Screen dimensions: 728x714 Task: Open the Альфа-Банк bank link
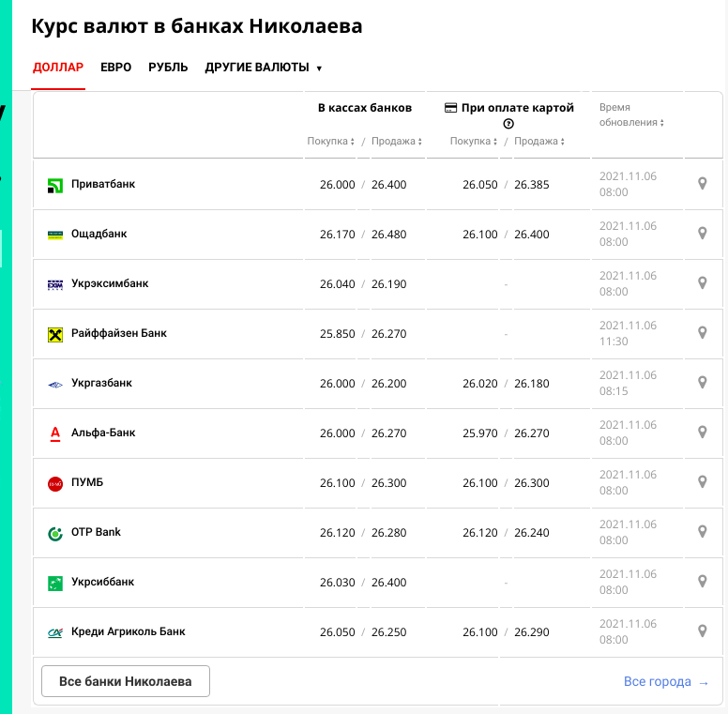[x=103, y=433]
